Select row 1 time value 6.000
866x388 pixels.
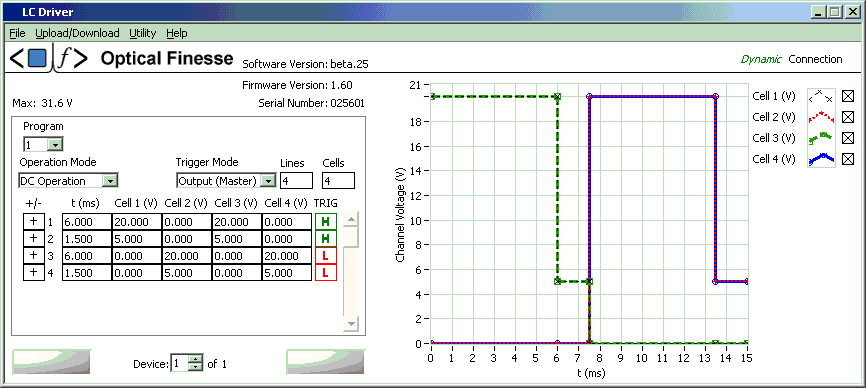coord(87,222)
